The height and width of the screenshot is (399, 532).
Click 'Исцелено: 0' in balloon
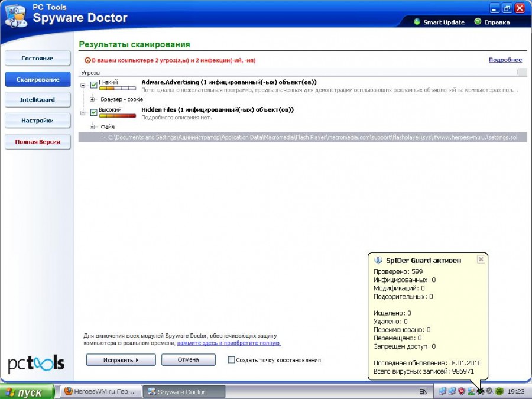click(x=392, y=313)
